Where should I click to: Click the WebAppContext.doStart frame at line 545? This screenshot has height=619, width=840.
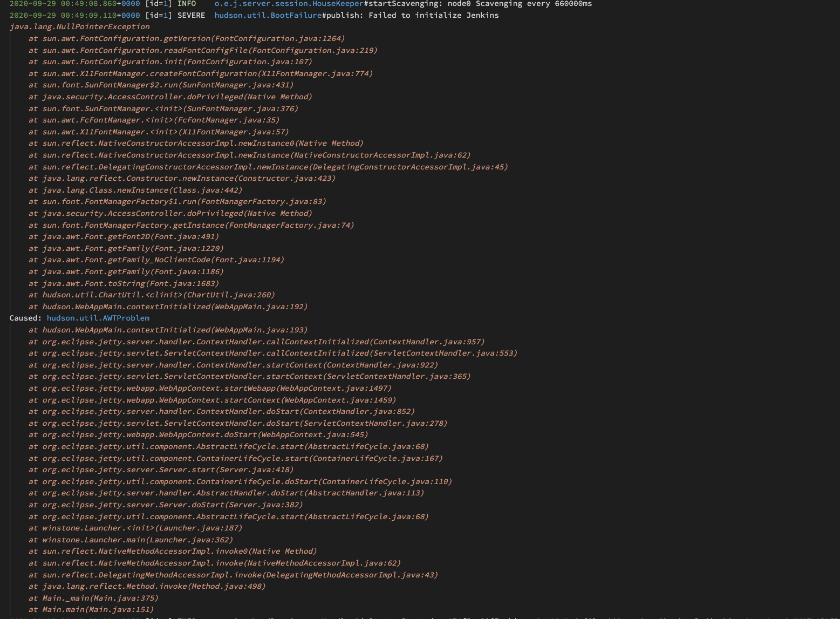(x=199, y=434)
